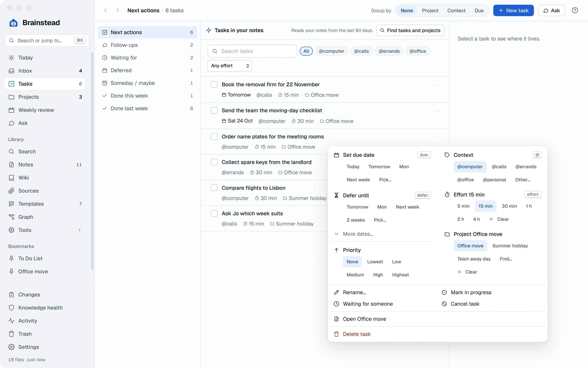Click the Brainstead home logo icon
The image size is (588, 368).
coord(13,23)
